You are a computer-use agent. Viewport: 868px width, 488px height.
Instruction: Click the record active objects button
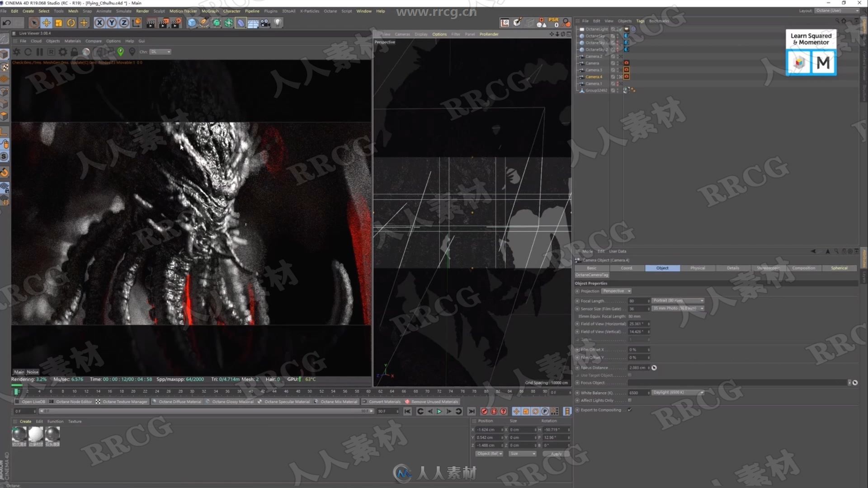[484, 411]
